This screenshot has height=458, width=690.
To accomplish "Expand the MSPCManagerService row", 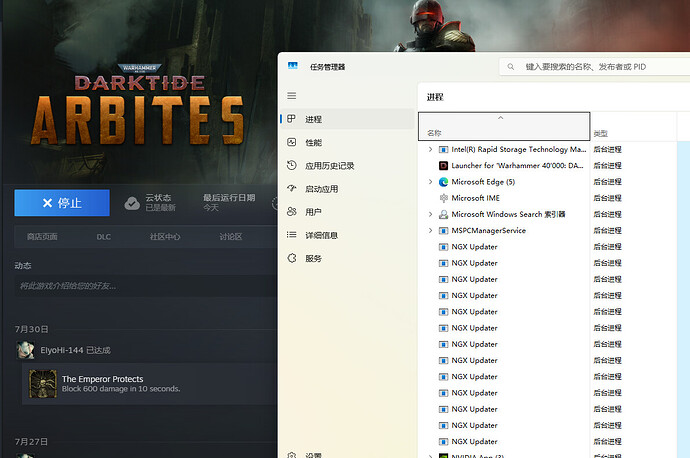I will 430,231.
